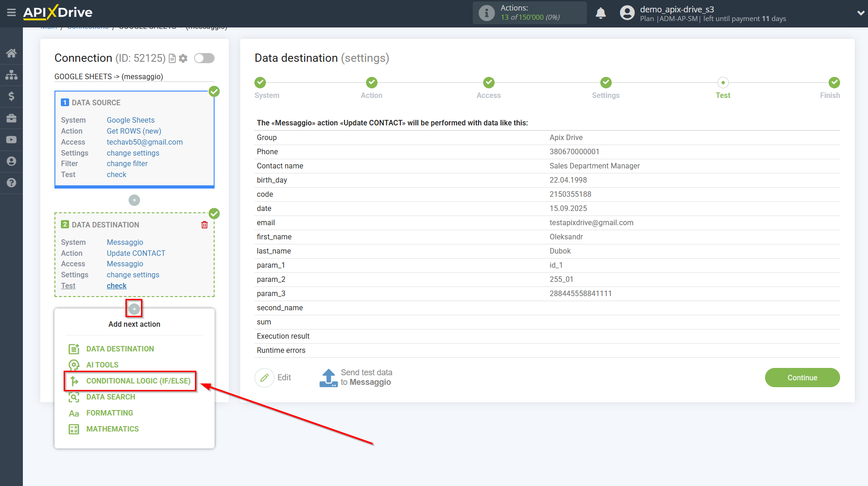Screen dimensions: 868x486
Task: Open the user profile icon in the sidebar
Action: 11,161
